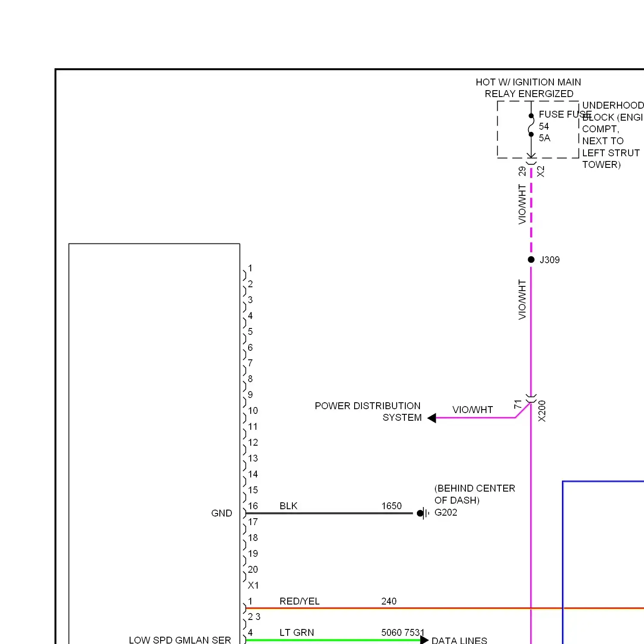Screen dimensions: 644x644
Task: Select the DATA LINES label
Action: [459, 640]
